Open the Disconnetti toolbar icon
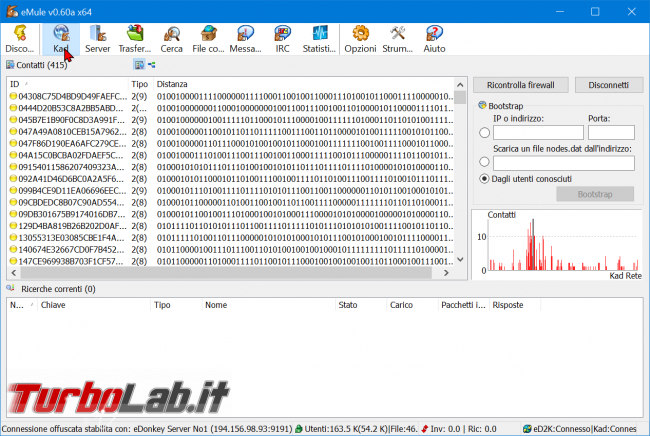 click(19, 39)
